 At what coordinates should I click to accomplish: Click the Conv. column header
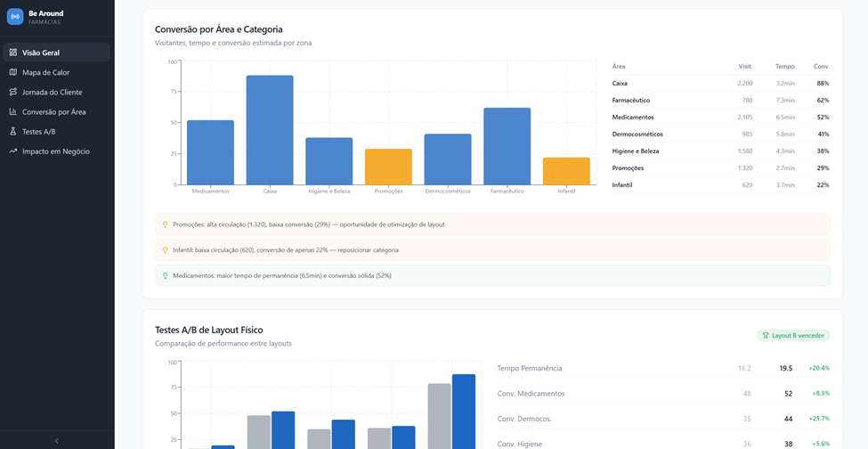822,67
